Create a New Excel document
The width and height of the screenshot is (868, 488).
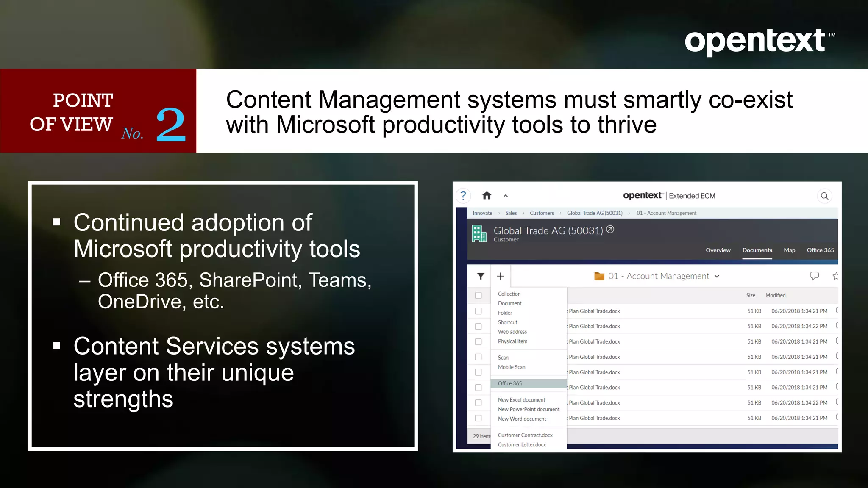521,400
